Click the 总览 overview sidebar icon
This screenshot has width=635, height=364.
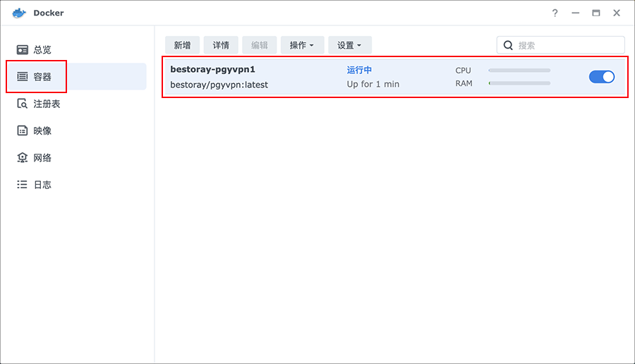coord(23,50)
